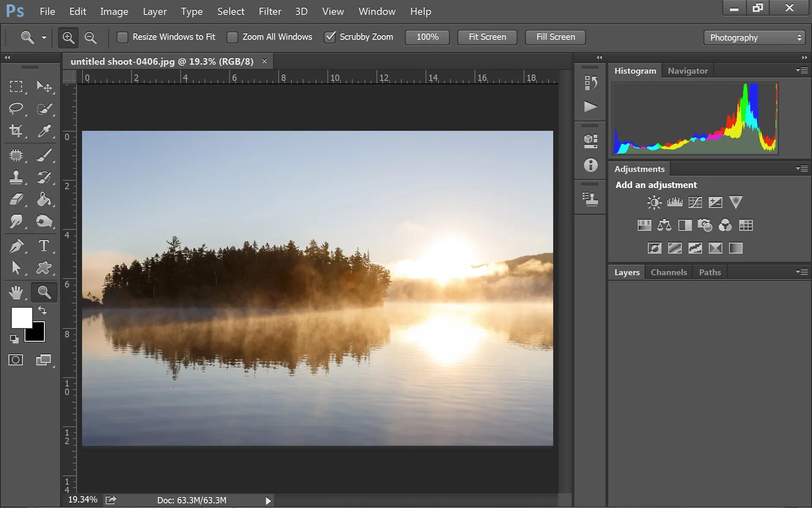812x508 pixels.
Task: Click the Fill Screen button
Action: [555, 36]
